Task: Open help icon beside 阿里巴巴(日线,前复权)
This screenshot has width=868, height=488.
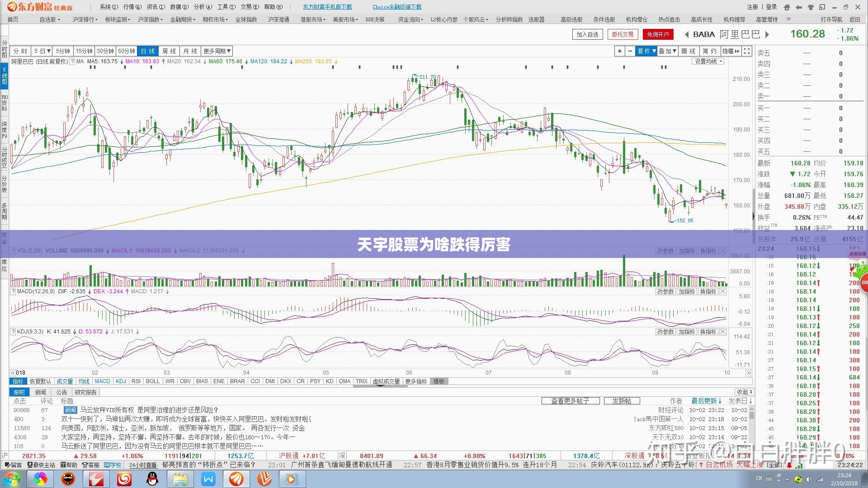Action: (x=72, y=61)
